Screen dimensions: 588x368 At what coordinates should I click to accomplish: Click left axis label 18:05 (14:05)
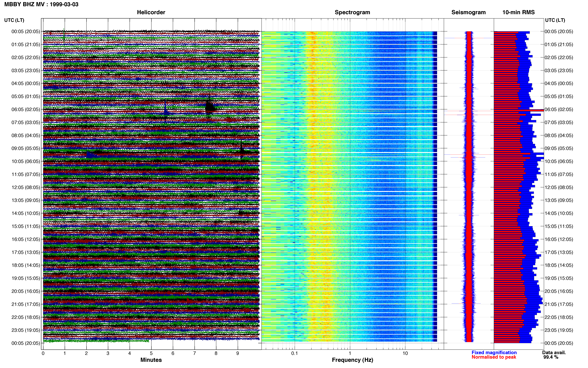26,265
